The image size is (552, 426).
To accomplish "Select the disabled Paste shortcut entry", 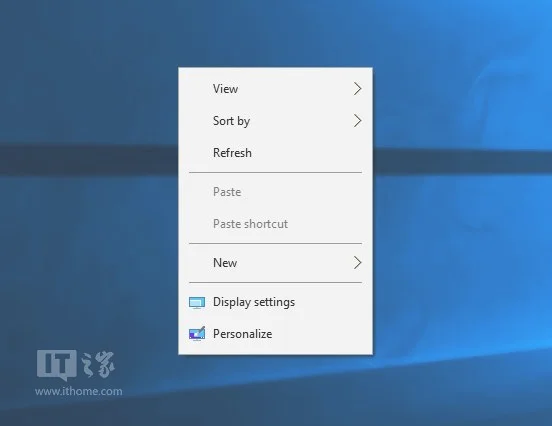I will click(275, 224).
